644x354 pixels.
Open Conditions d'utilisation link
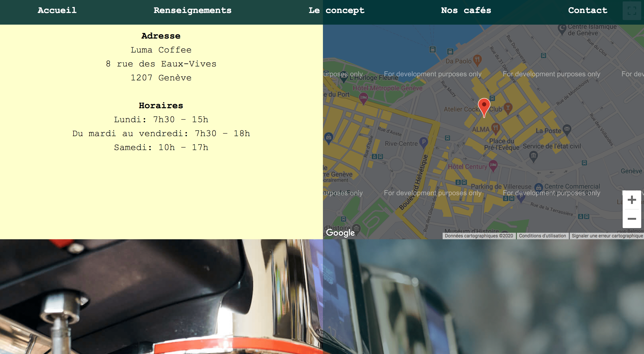click(542, 236)
